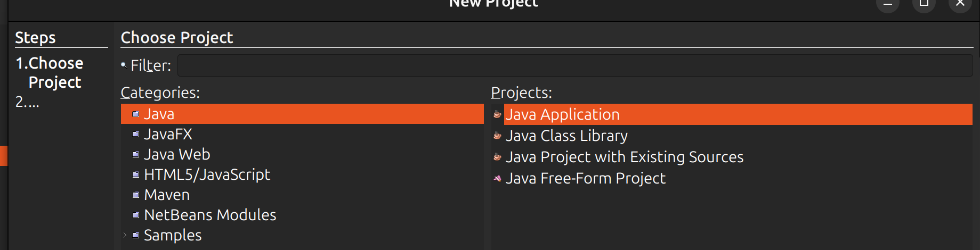Click the Projects label

point(521,93)
